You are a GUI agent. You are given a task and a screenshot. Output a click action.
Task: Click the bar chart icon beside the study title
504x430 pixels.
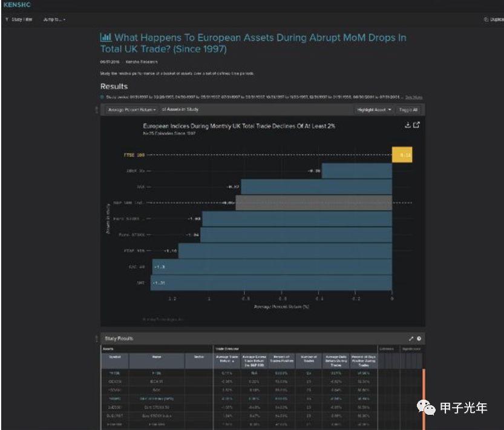[x=106, y=38]
